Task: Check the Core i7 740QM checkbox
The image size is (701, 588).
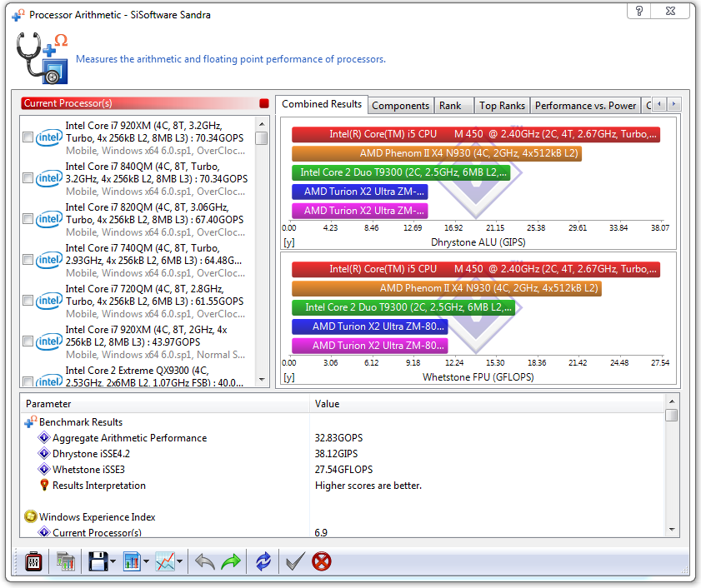Action: pos(28,260)
